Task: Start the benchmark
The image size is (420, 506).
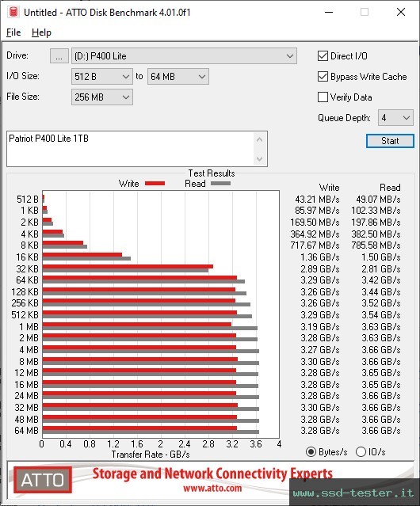Action: (x=390, y=141)
